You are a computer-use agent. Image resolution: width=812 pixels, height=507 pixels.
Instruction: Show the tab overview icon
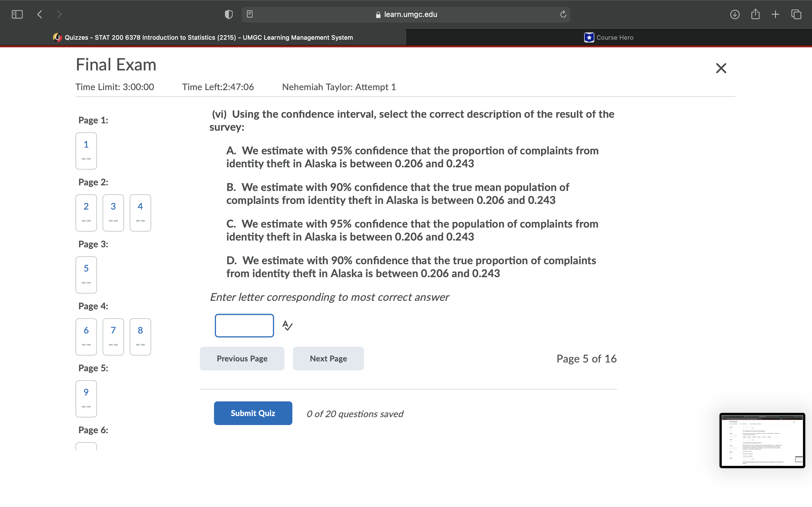pyautogui.click(x=796, y=14)
